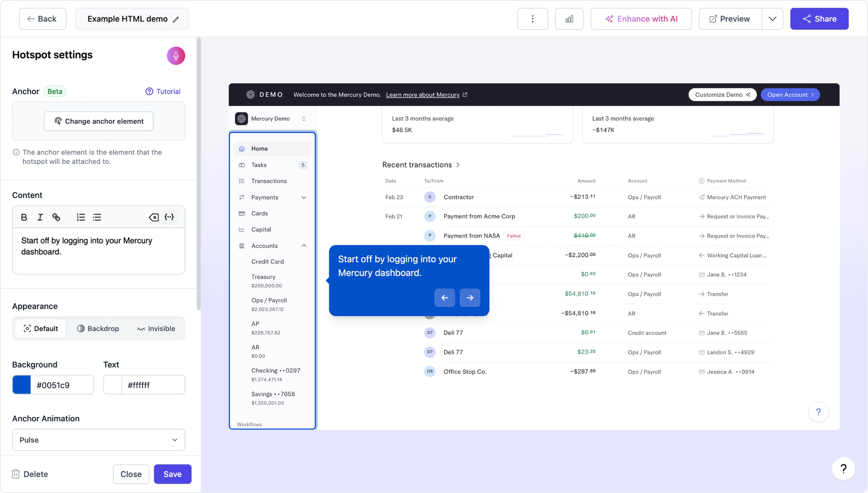This screenshot has width=868, height=493.
Task: Click the Tutorial help link
Action: pyautogui.click(x=163, y=91)
